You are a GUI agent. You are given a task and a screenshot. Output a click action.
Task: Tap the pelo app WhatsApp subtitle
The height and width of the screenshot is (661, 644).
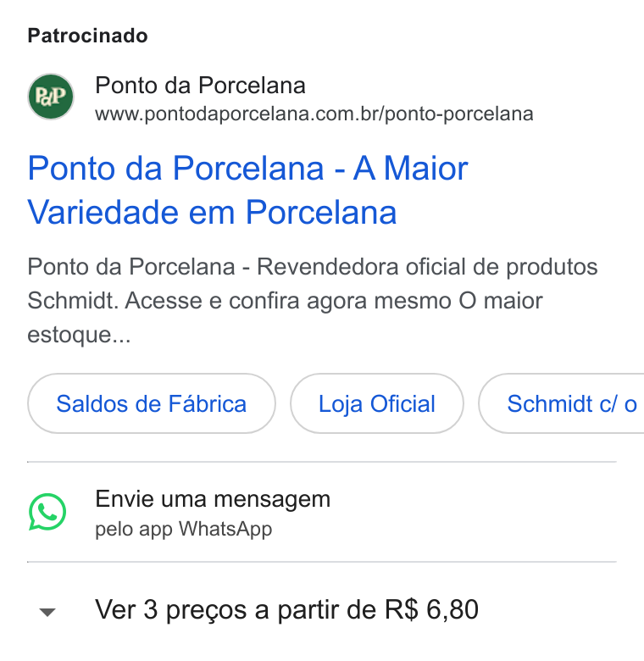[184, 530]
